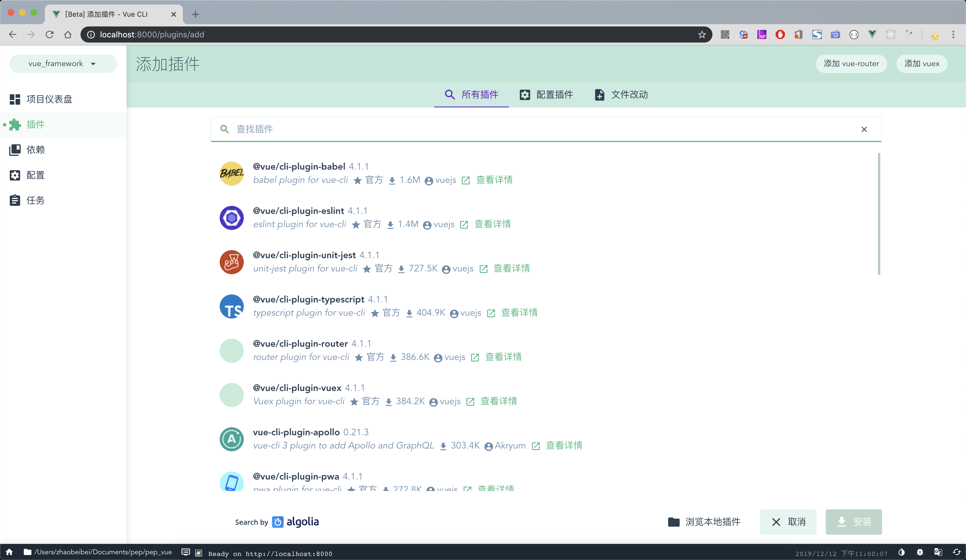Expand the vue_framework project dropdown

[63, 64]
